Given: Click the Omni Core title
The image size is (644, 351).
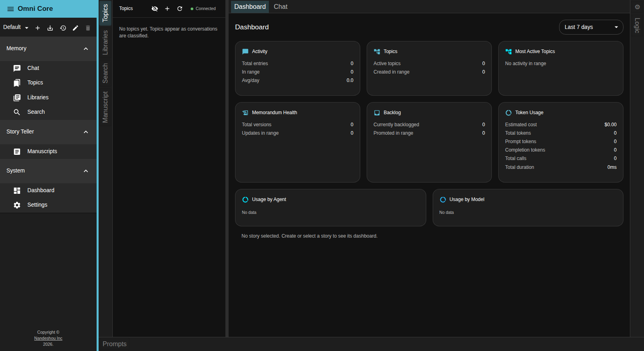Looking at the screenshot, I should tap(35, 9).
